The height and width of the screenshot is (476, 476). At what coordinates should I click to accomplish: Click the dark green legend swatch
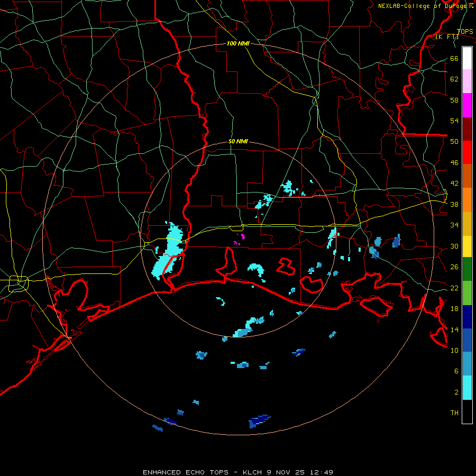tap(467, 269)
